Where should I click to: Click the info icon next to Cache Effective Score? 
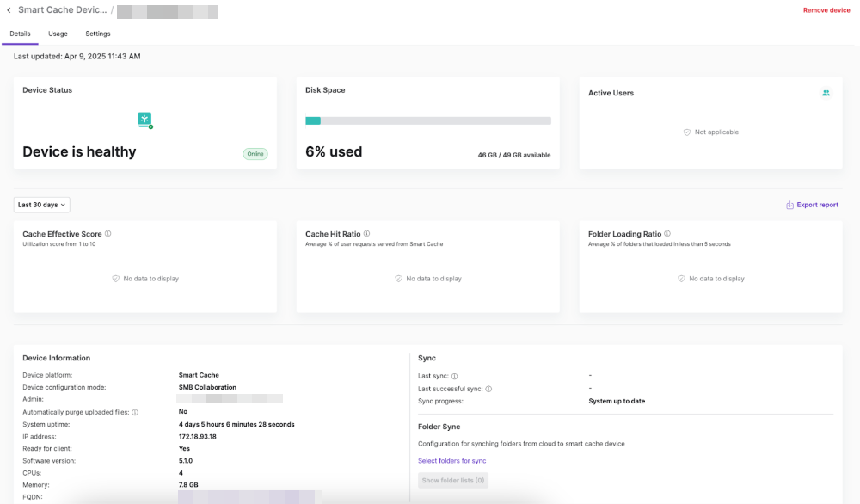107,234
